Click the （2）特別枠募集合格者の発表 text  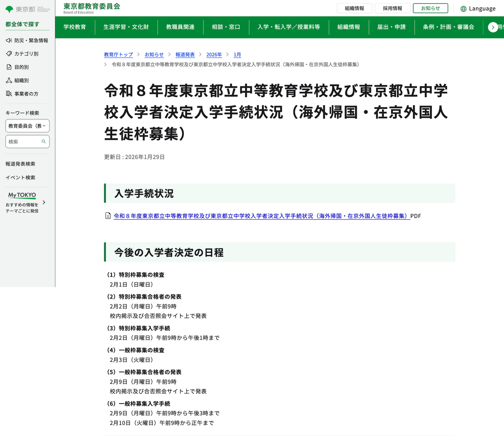pos(143,297)
